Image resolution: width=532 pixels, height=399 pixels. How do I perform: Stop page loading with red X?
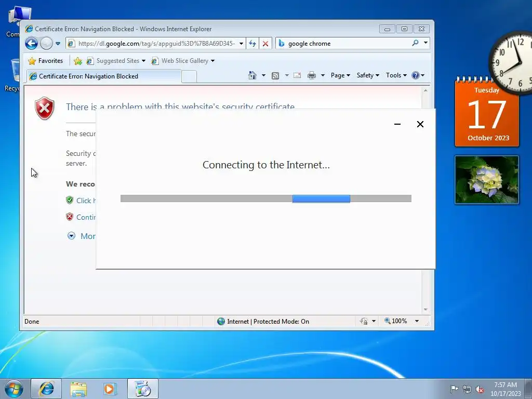tap(265, 44)
